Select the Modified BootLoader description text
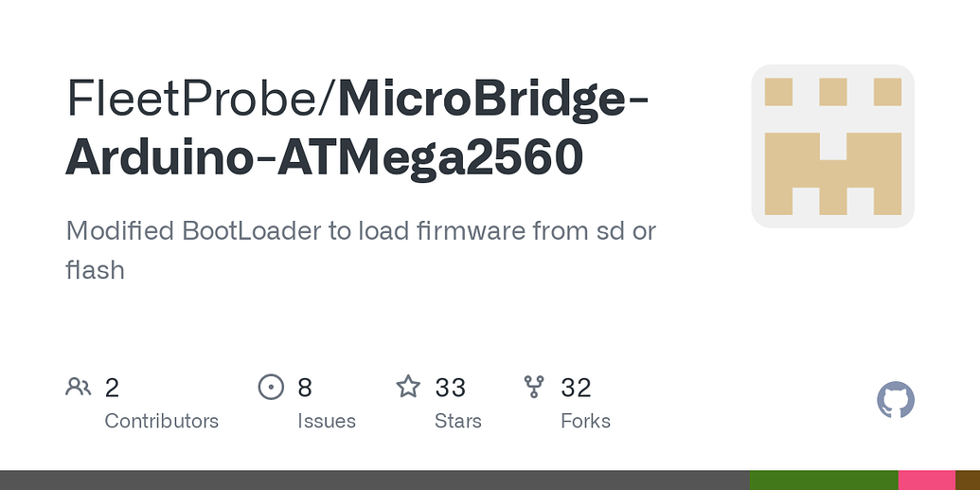This screenshot has height=490, width=980. pyautogui.click(x=361, y=250)
